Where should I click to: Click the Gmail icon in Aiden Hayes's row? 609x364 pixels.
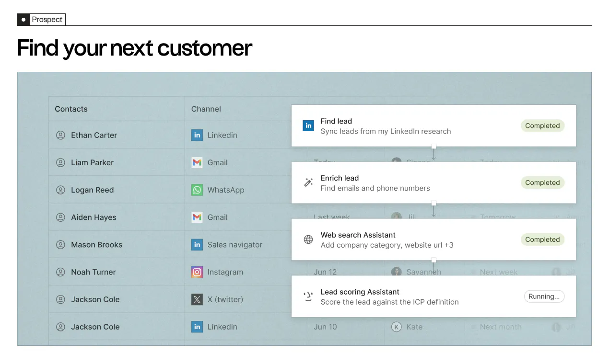click(x=197, y=217)
